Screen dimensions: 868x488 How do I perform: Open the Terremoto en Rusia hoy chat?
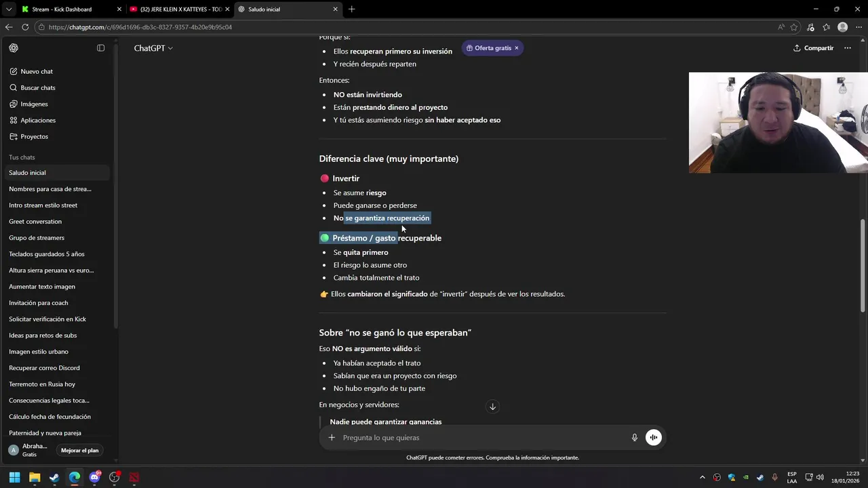click(x=42, y=384)
